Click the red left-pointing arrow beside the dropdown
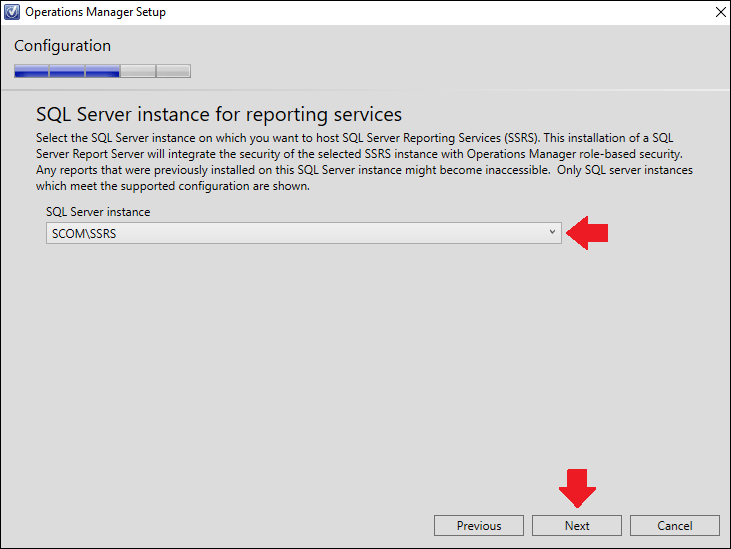731x549 pixels. 587,233
